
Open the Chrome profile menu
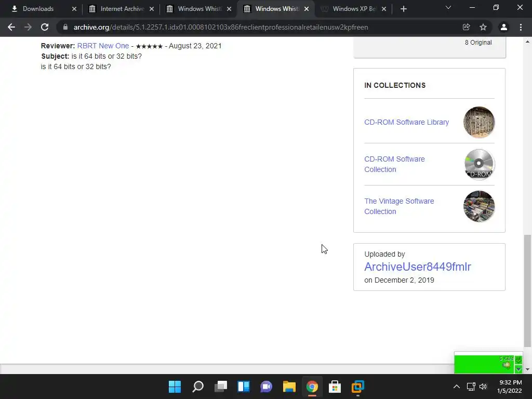pos(504,27)
